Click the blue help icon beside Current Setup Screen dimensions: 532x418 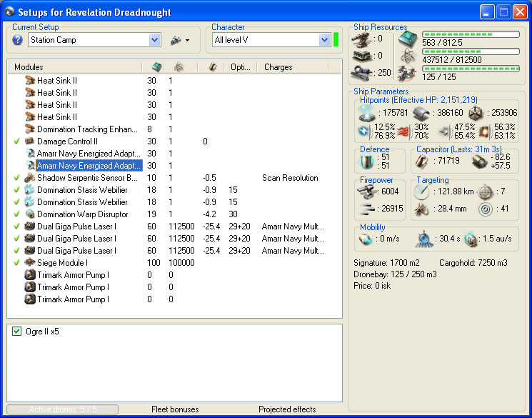tap(18, 40)
